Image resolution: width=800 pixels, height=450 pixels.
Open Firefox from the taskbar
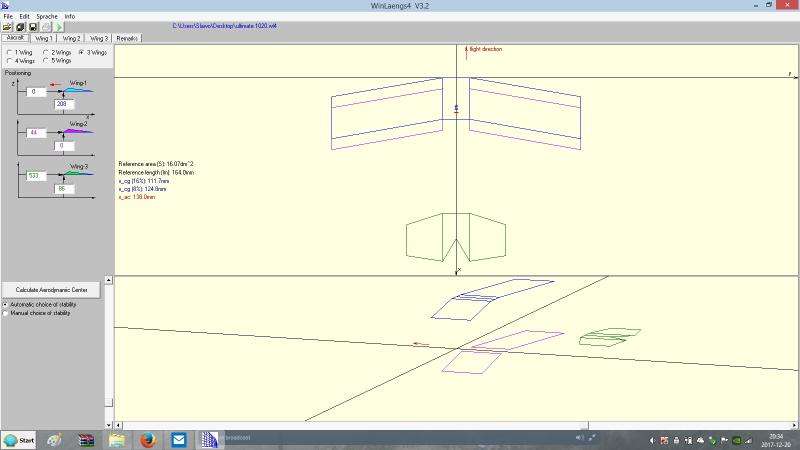[146, 439]
